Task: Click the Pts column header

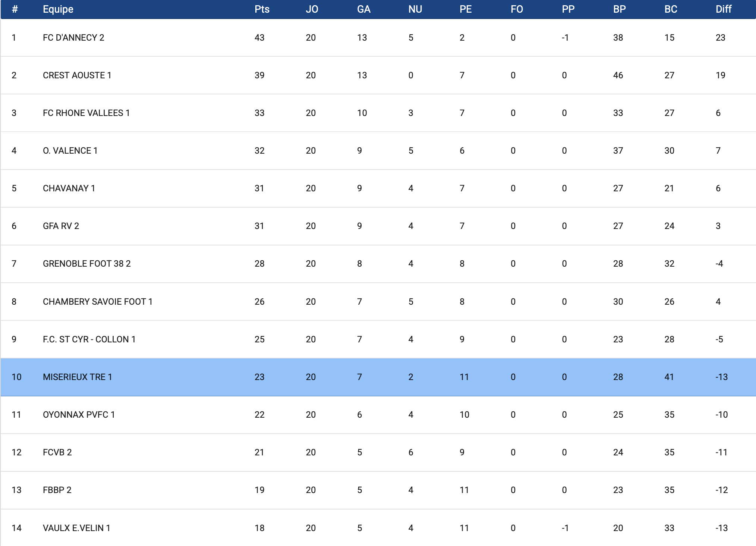Action: [262, 9]
